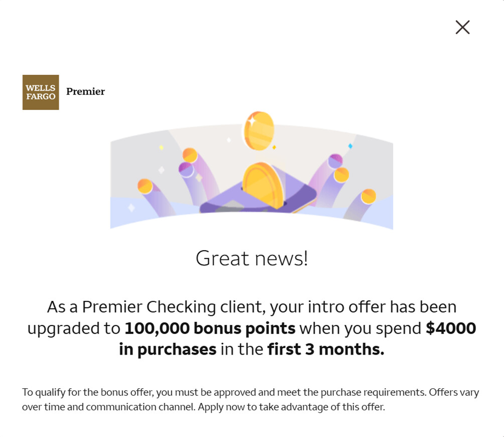The height and width of the screenshot is (437, 504).
Task: Click the rightmost small coin in the illustration
Action: [368, 196]
